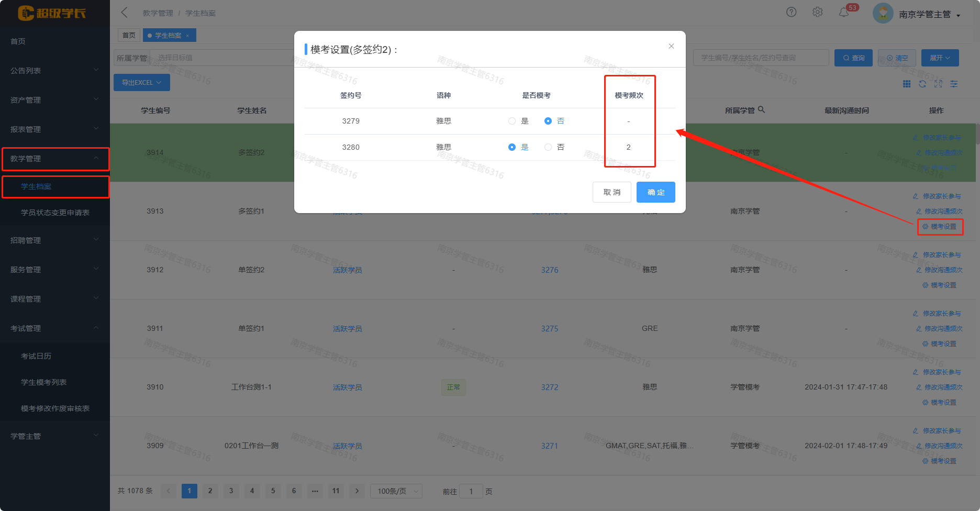Screen dimensions: 980x511
Task: Click the 确定 button in dialog
Action: tap(655, 192)
